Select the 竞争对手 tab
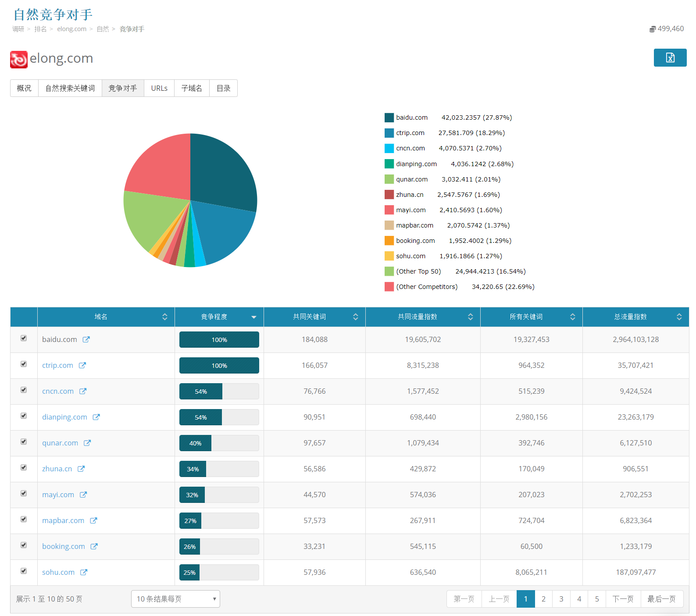This screenshot has width=696, height=616. click(123, 88)
